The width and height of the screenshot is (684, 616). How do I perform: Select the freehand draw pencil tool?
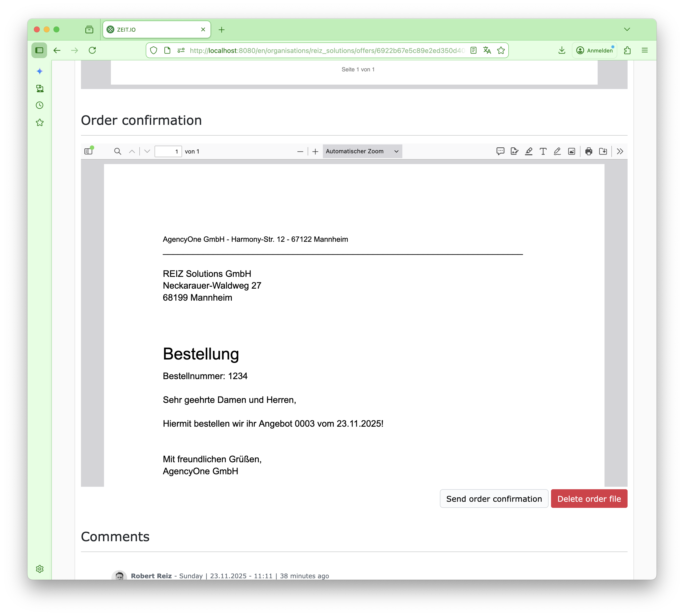pos(557,151)
